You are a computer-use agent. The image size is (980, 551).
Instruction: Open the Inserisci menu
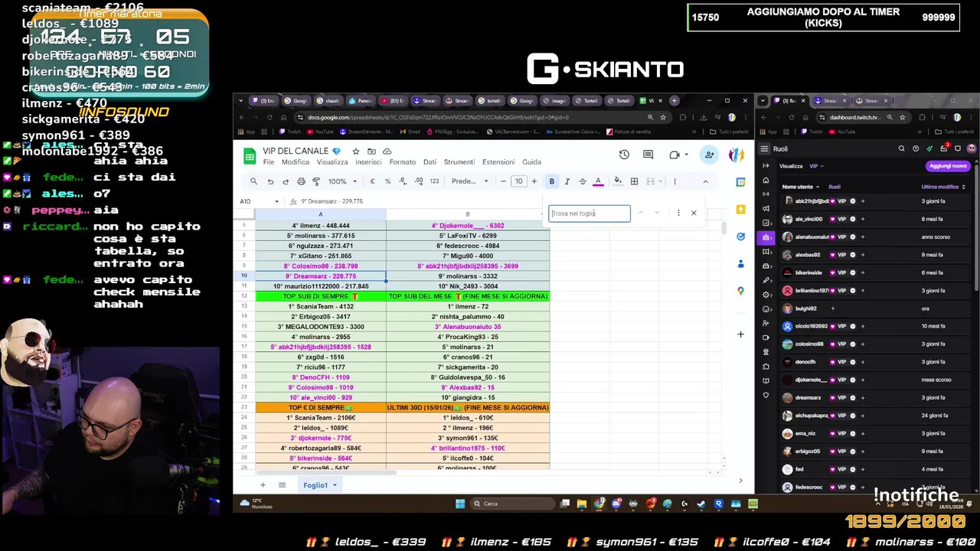368,162
